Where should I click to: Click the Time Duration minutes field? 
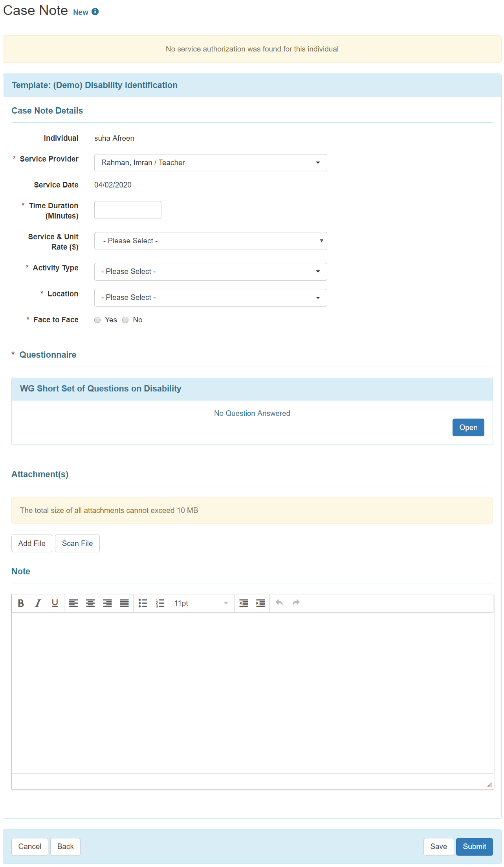128,210
